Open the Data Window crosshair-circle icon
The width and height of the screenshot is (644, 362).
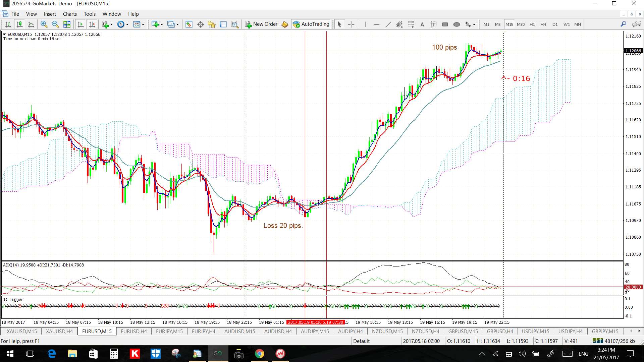pos(200,24)
